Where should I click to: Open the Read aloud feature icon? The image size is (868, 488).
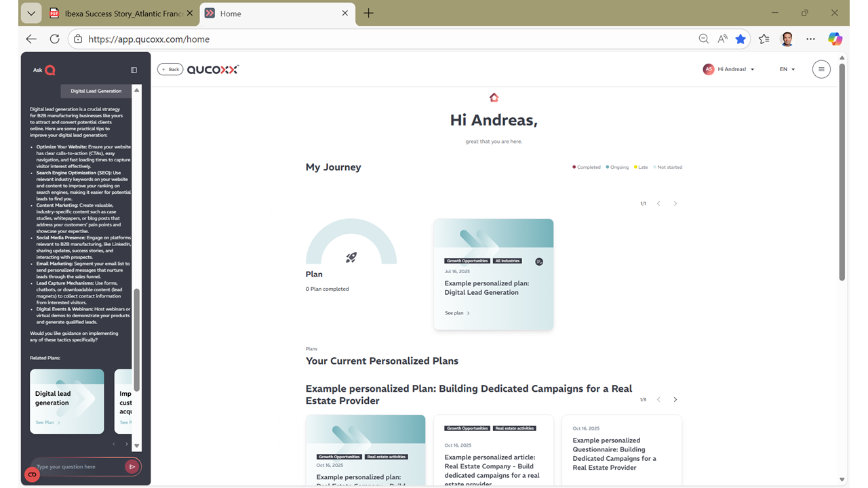[722, 39]
